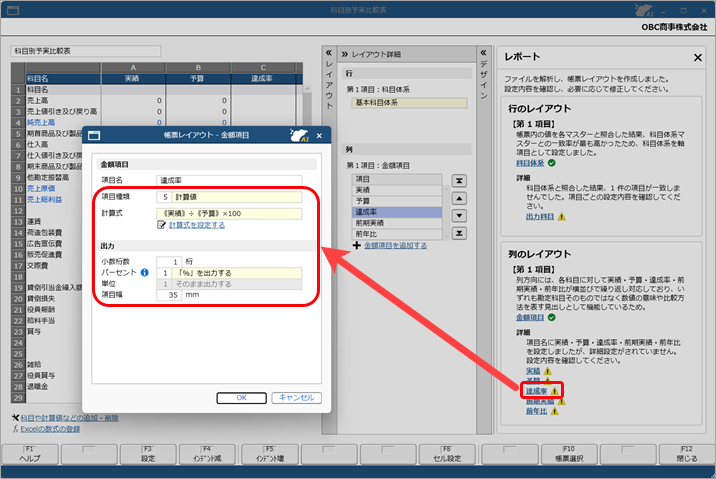The image size is (716, 479).
Task: Click the F10 帳票選択 function key
Action: pyautogui.click(x=569, y=454)
